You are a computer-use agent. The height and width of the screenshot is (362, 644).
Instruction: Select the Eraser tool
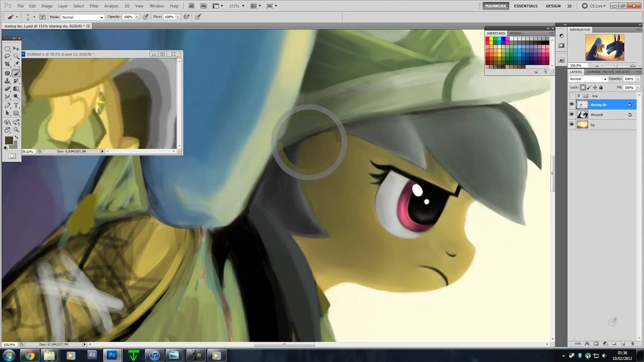click(x=7, y=89)
